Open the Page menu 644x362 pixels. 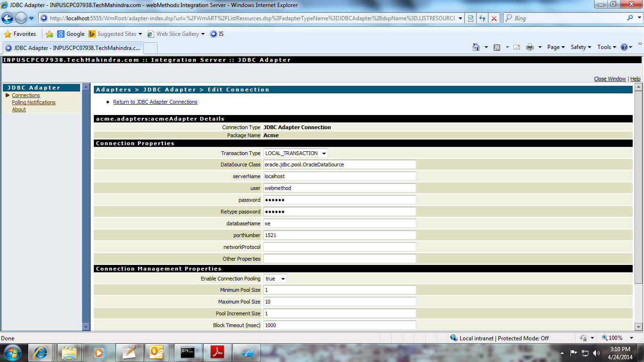[x=556, y=47]
